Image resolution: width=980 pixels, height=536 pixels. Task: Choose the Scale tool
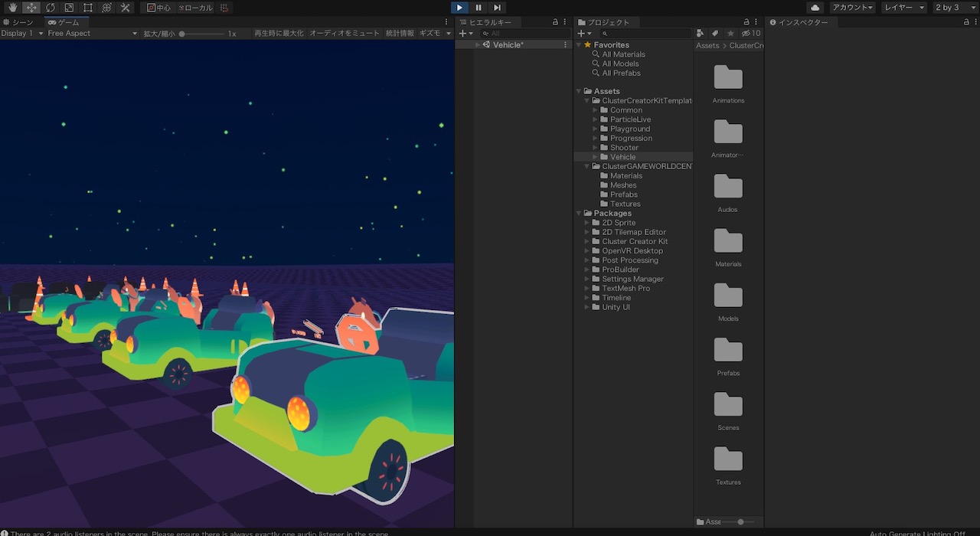(x=70, y=8)
